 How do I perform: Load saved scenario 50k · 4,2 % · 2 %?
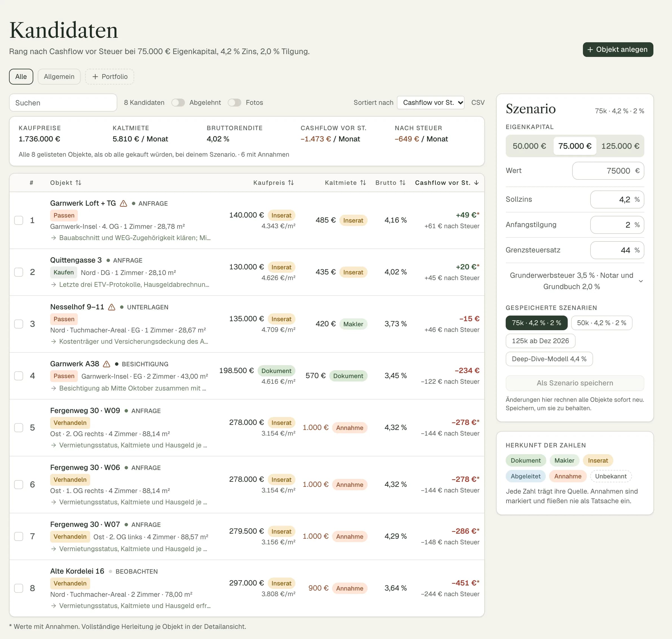click(601, 323)
